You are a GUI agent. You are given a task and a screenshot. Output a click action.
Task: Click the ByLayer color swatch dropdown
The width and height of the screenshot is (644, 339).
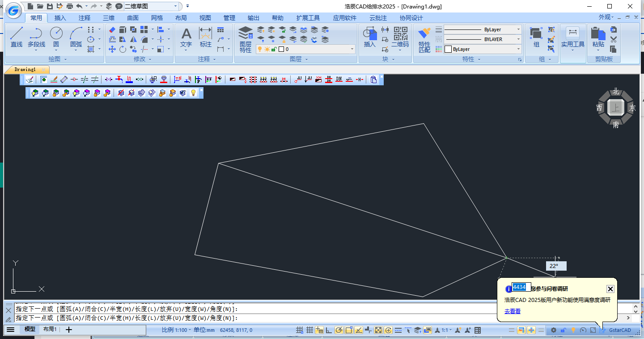[x=483, y=49]
